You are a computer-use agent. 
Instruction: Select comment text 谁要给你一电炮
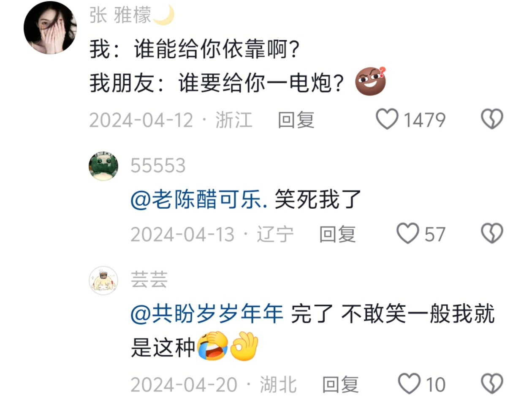point(261,83)
